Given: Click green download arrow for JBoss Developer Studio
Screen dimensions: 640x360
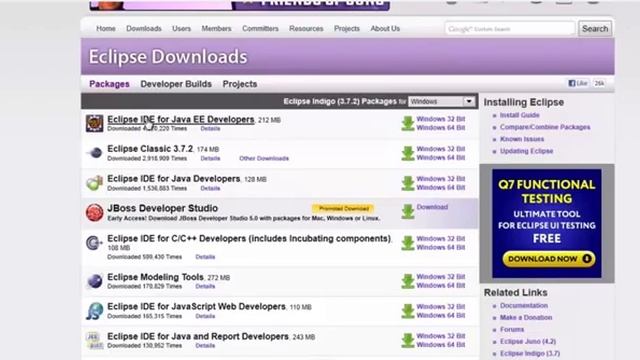Looking at the screenshot, I should pyautogui.click(x=408, y=211).
